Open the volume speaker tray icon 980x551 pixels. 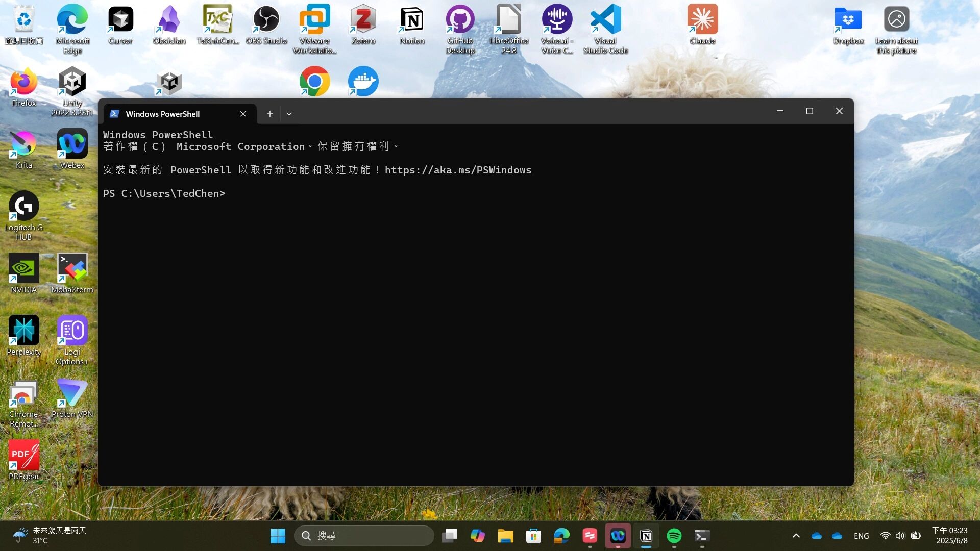point(900,536)
